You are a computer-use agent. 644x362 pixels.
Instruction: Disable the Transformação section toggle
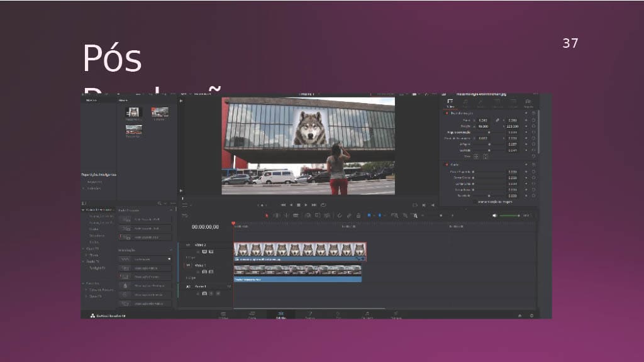click(x=447, y=113)
